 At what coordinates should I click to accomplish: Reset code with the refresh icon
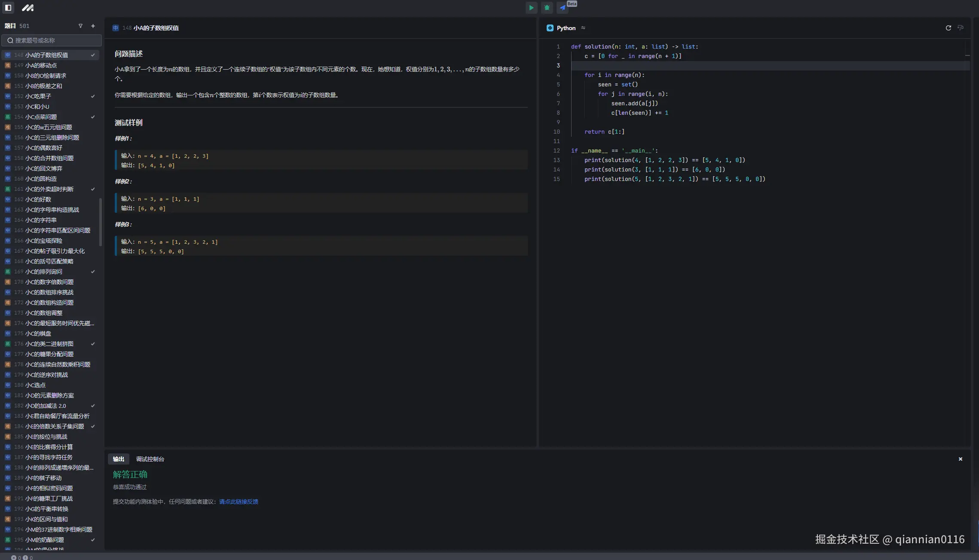[x=948, y=28]
